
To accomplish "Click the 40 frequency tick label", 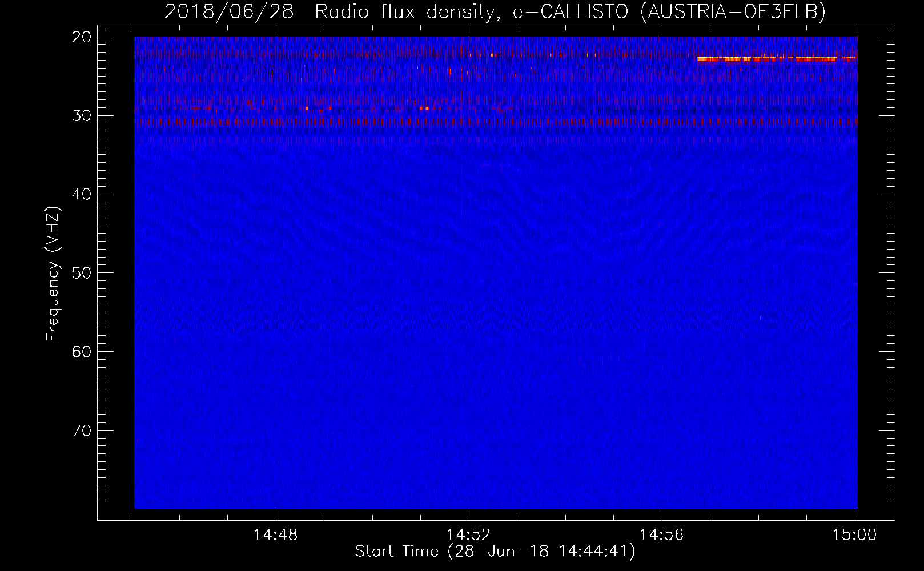I will tap(82, 194).
